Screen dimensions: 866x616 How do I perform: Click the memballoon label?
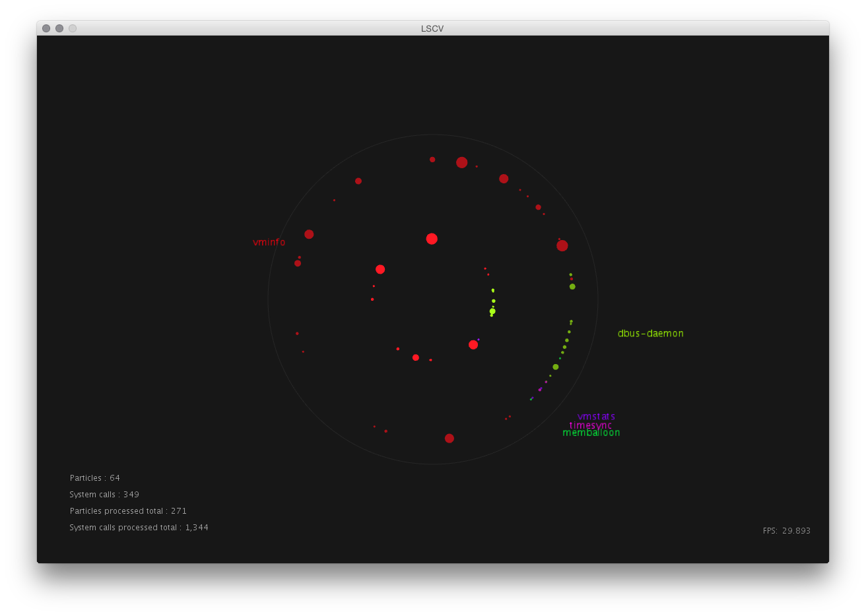pos(591,433)
